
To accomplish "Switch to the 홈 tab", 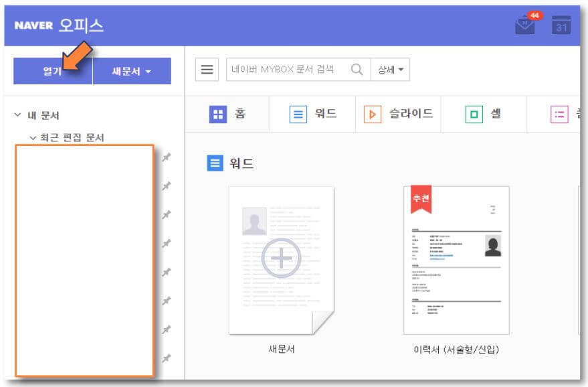I will (227, 114).
